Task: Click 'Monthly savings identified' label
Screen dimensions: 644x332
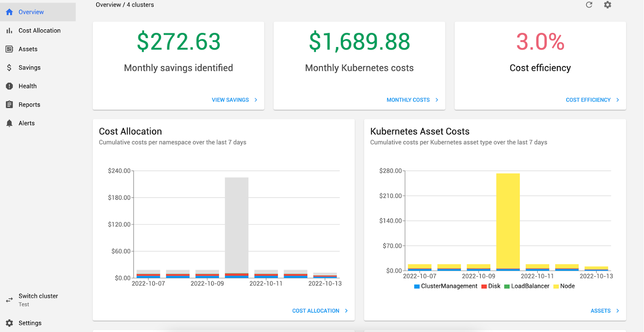Action: pos(178,68)
